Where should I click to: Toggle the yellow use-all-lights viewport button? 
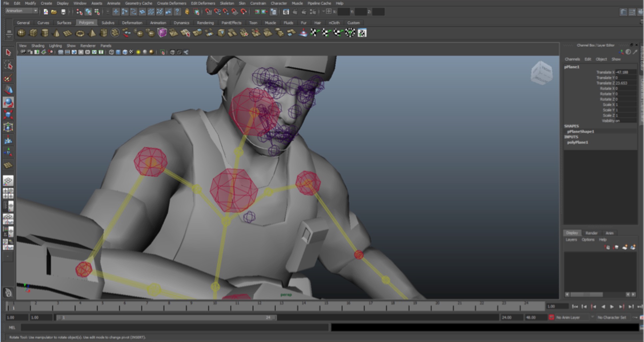point(138,52)
